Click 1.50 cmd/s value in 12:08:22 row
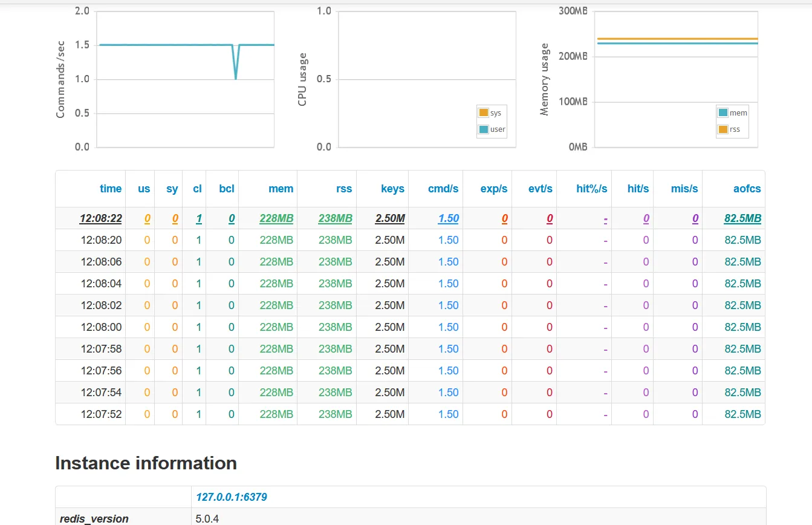The height and width of the screenshot is (525, 812). [449, 218]
